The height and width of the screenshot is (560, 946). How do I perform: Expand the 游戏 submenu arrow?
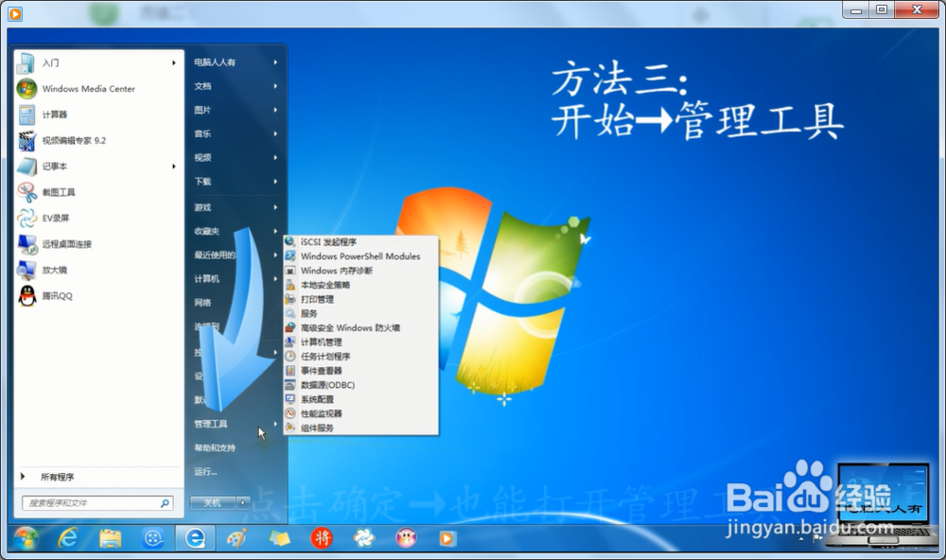(x=275, y=207)
